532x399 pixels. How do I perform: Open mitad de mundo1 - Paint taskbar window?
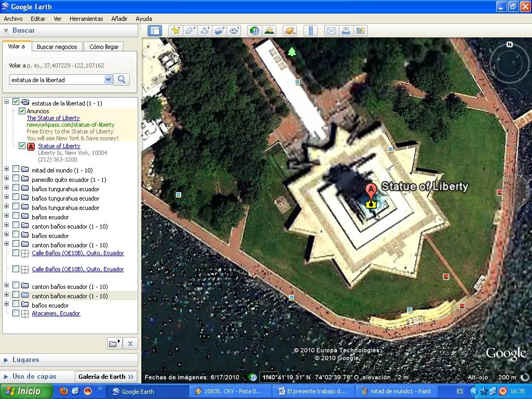click(396, 391)
